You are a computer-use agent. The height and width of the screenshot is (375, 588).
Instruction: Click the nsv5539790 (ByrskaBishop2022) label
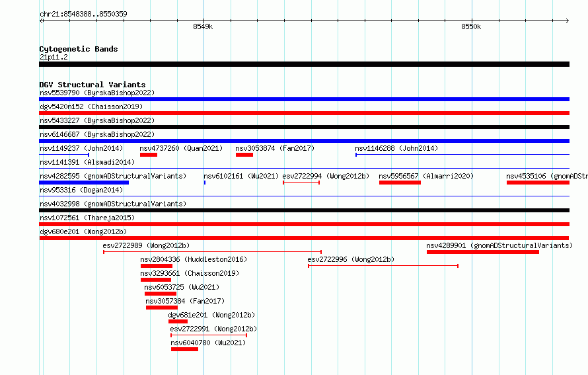(x=97, y=93)
